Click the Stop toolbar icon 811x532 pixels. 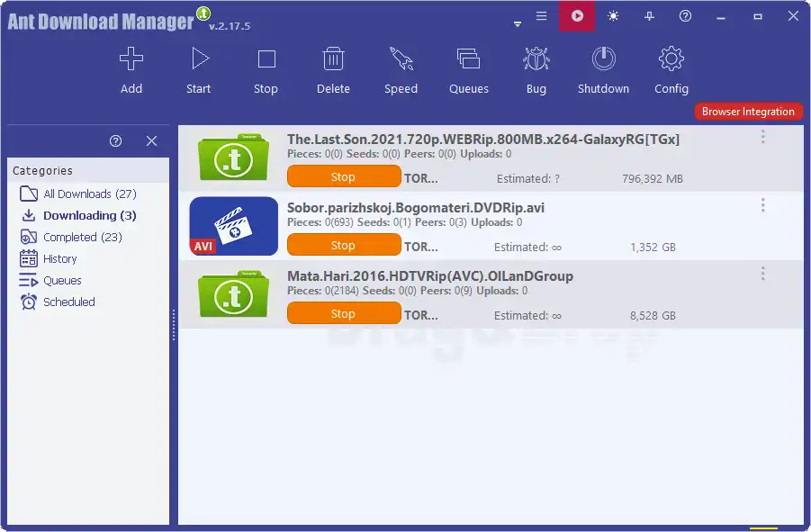pyautogui.click(x=266, y=59)
